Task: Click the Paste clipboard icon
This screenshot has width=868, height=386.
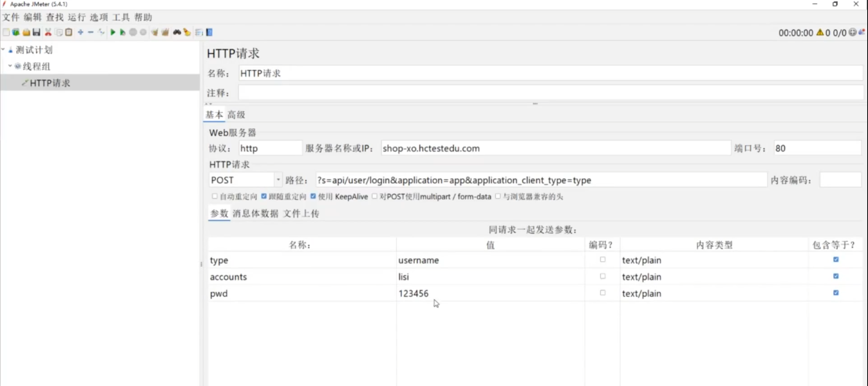Action: 69,32
